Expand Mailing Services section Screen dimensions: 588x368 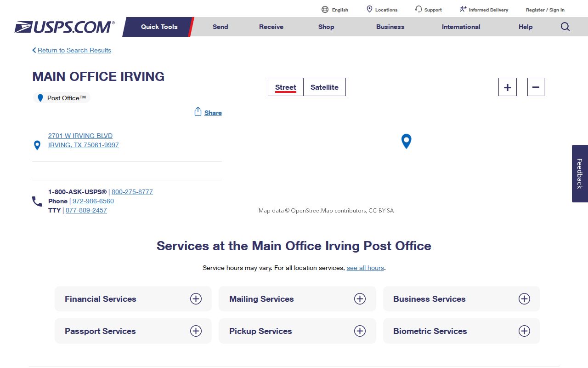(x=297, y=299)
